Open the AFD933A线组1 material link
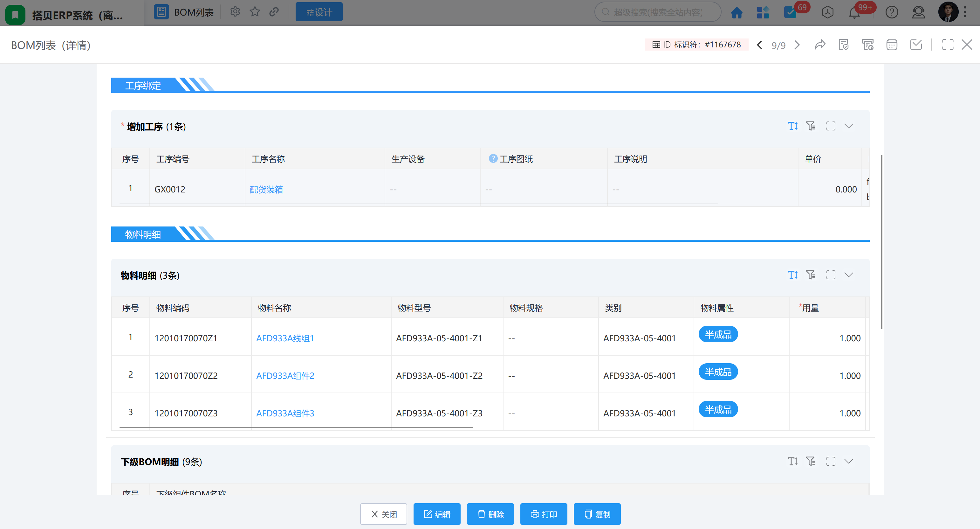 pos(285,338)
